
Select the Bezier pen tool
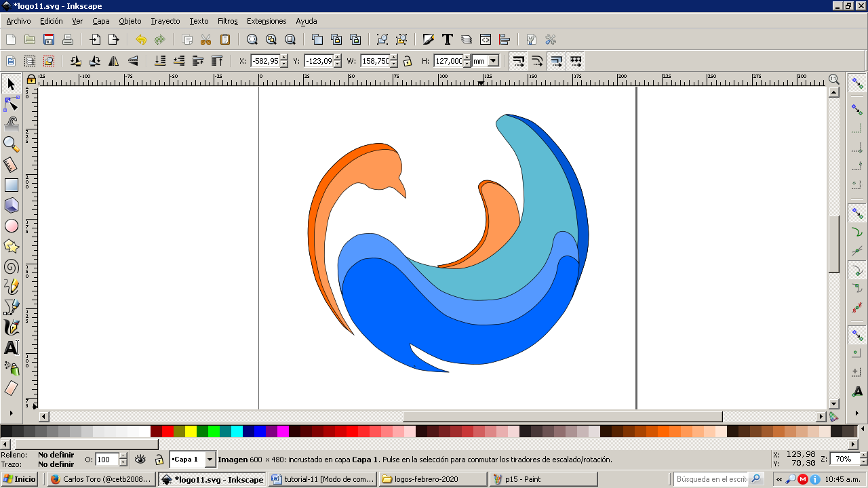pyautogui.click(x=11, y=307)
